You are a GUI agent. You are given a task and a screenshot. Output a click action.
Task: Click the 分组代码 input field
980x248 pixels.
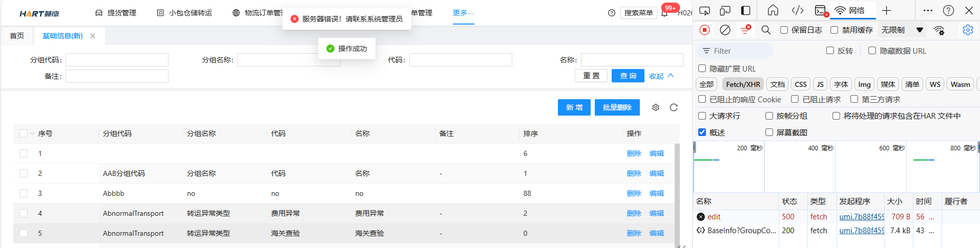tap(117, 60)
